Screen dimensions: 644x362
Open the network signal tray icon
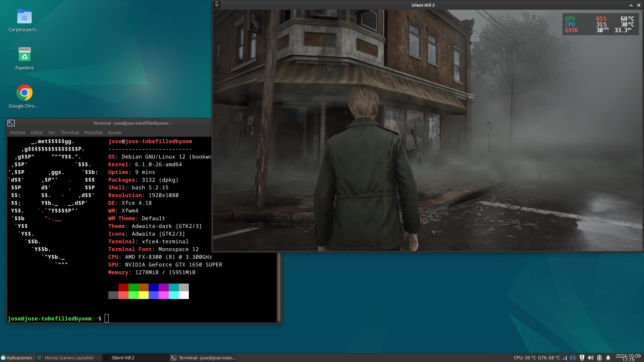click(x=565, y=358)
